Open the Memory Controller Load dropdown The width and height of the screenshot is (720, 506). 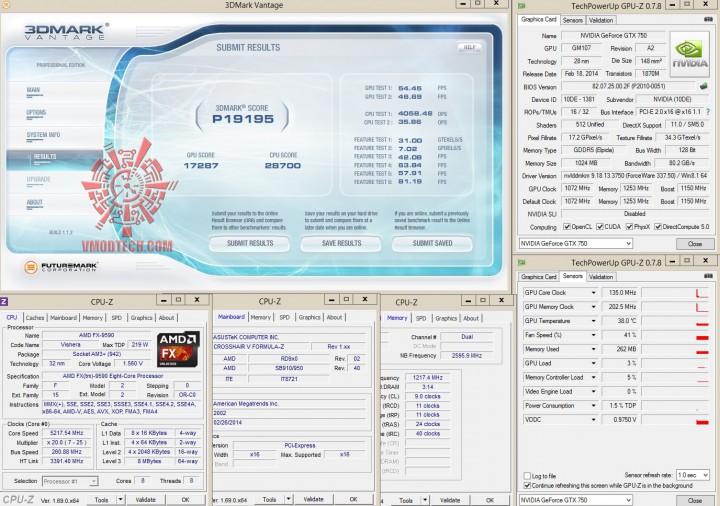pos(593,377)
